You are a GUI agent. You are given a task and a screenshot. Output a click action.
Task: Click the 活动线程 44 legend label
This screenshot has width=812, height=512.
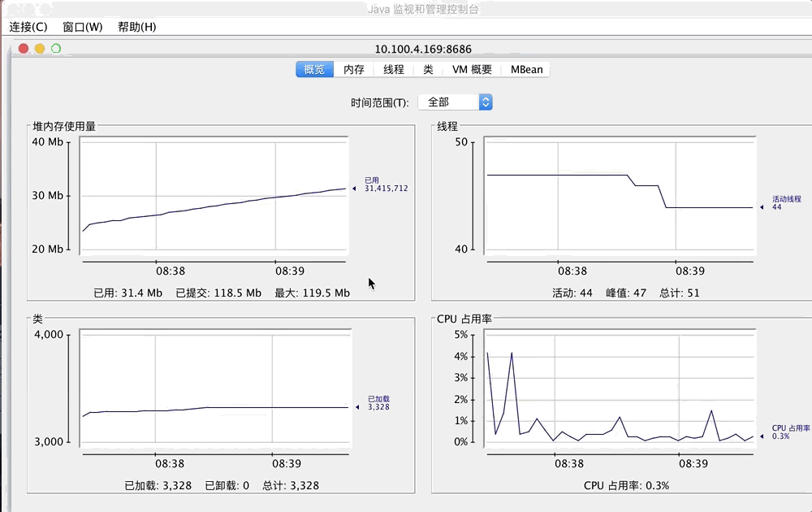(x=786, y=202)
